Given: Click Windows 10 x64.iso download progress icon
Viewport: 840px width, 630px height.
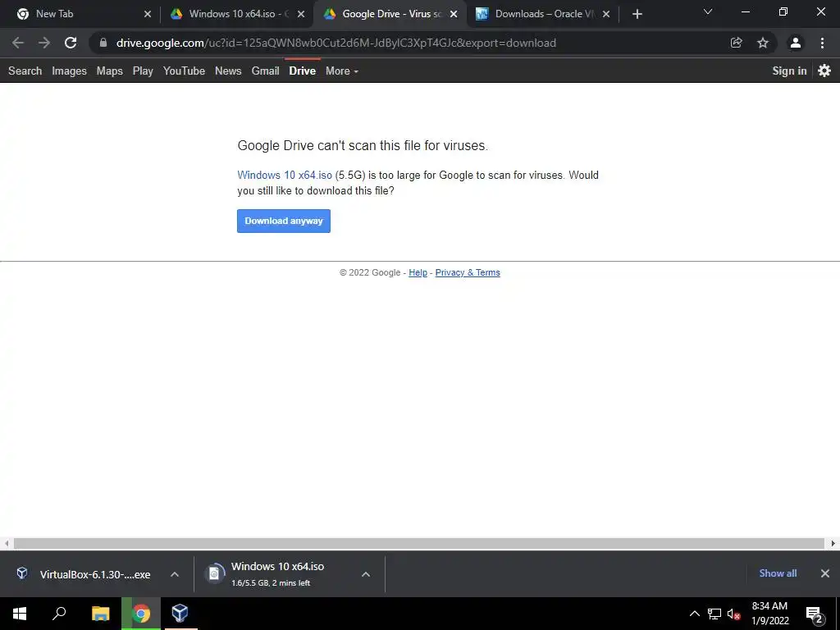Looking at the screenshot, I should tap(214, 573).
